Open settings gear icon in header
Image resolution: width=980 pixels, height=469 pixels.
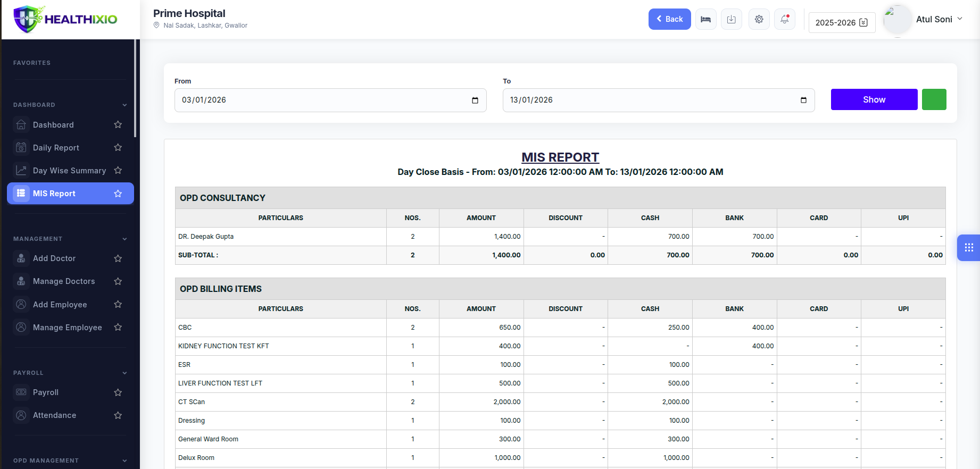pos(759,19)
